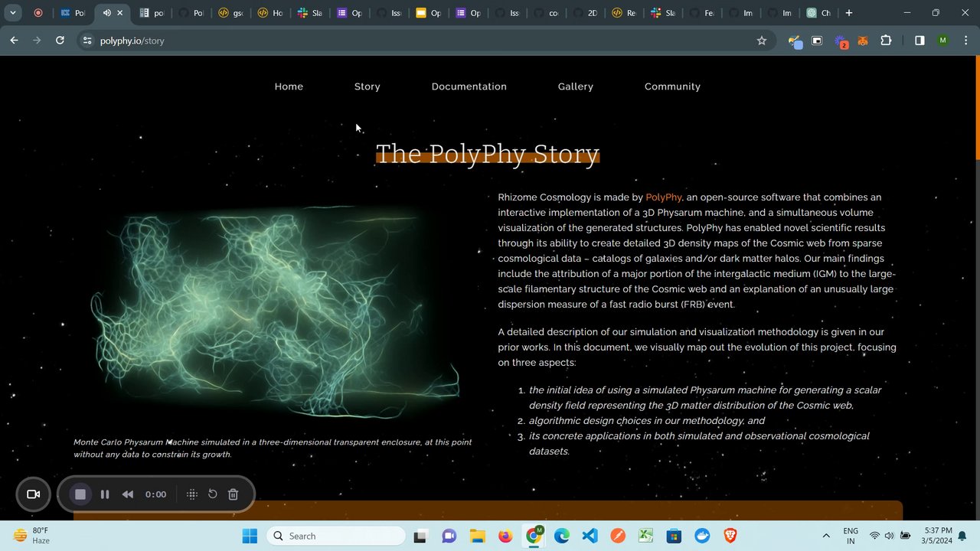The height and width of the screenshot is (551, 980).
Task: View site information for polyphy.io
Action: pyautogui.click(x=87, y=41)
